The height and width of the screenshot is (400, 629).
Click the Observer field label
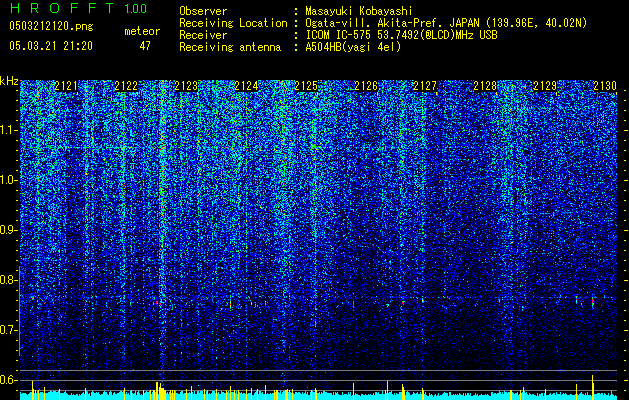click(203, 11)
